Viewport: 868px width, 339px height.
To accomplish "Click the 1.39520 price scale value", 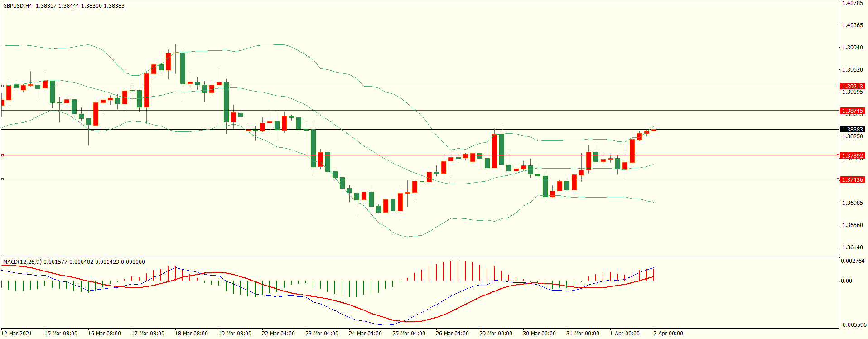I will pos(852,70).
